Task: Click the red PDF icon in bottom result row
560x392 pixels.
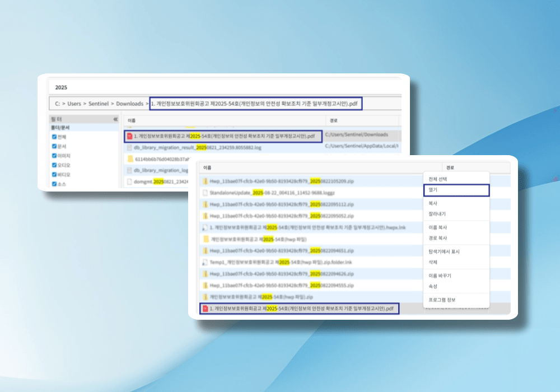Action: point(205,309)
